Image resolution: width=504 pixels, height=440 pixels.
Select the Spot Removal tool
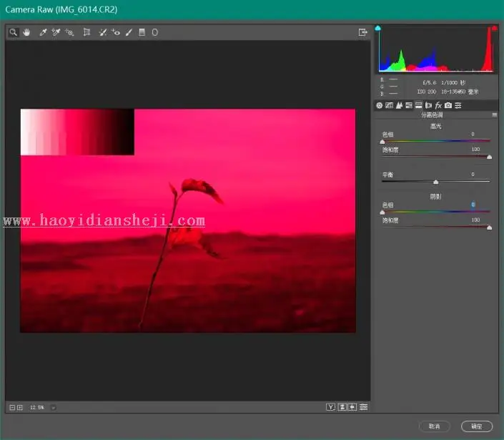click(102, 32)
